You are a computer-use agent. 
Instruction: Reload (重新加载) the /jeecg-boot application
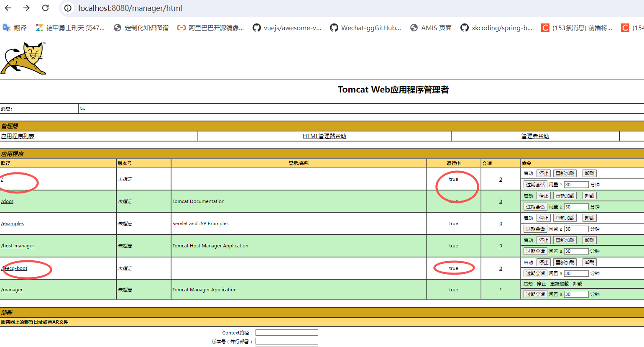pos(565,262)
